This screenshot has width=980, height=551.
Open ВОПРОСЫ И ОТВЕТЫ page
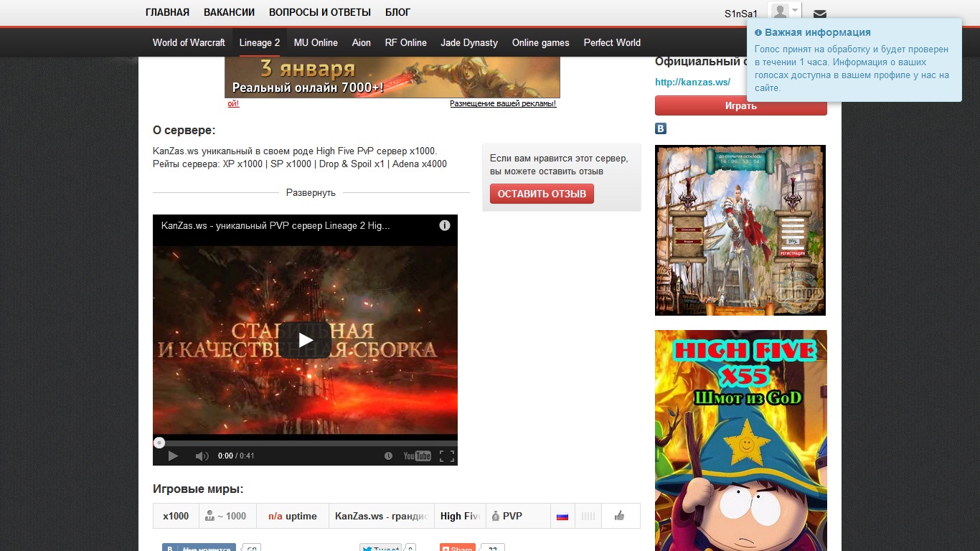pos(320,12)
